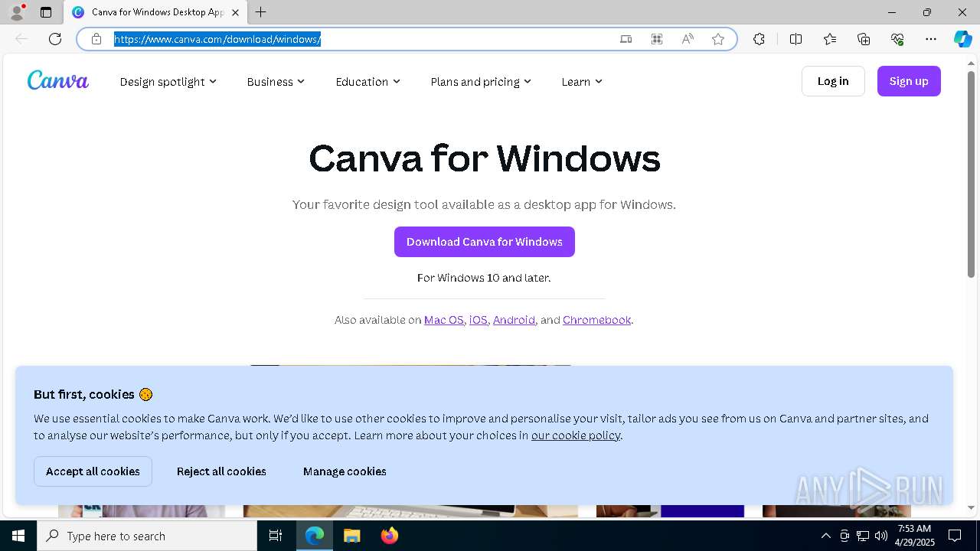This screenshot has width=980, height=551.
Task: Click the taskbar clock and date
Action: [x=914, y=536]
